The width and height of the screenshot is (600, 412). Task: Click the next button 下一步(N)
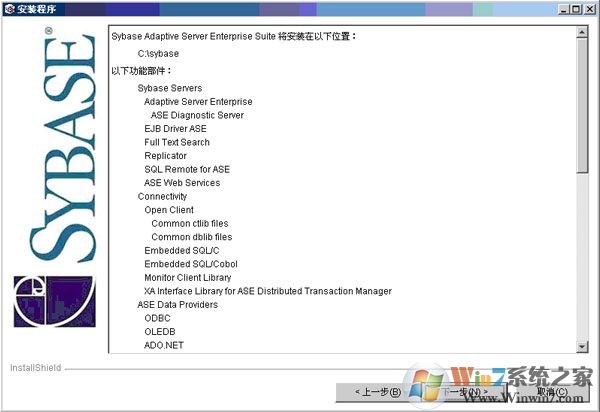[x=463, y=392]
